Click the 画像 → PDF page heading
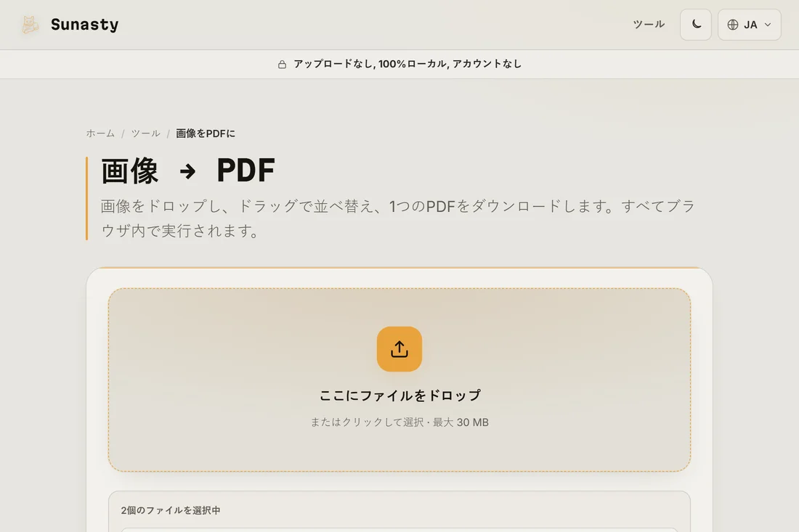 188,171
